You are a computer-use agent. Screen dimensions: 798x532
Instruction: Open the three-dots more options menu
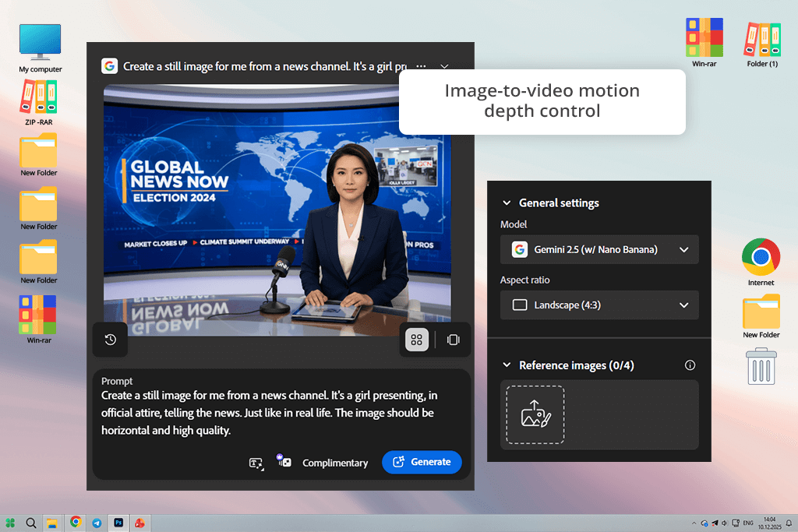[x=422, y=67]
